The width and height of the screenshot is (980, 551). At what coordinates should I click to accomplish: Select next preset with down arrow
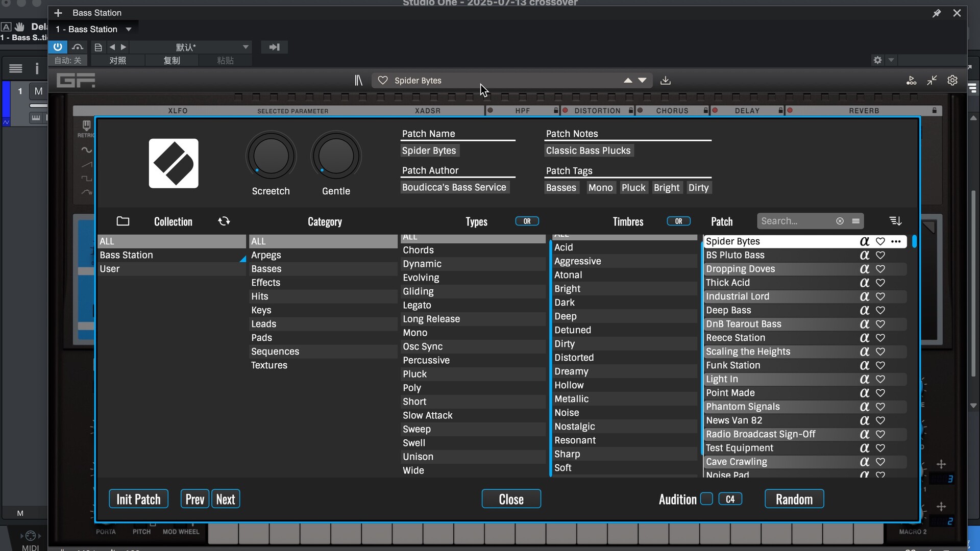642,80
